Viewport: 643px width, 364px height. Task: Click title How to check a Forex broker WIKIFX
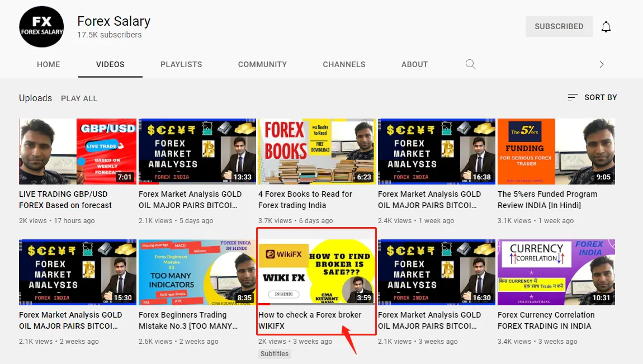click(310, 320)
